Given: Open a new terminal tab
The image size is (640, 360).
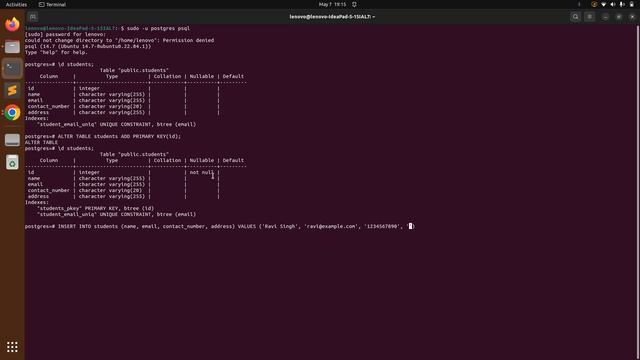Looking at the screenshot, I should tap(33, 17).
